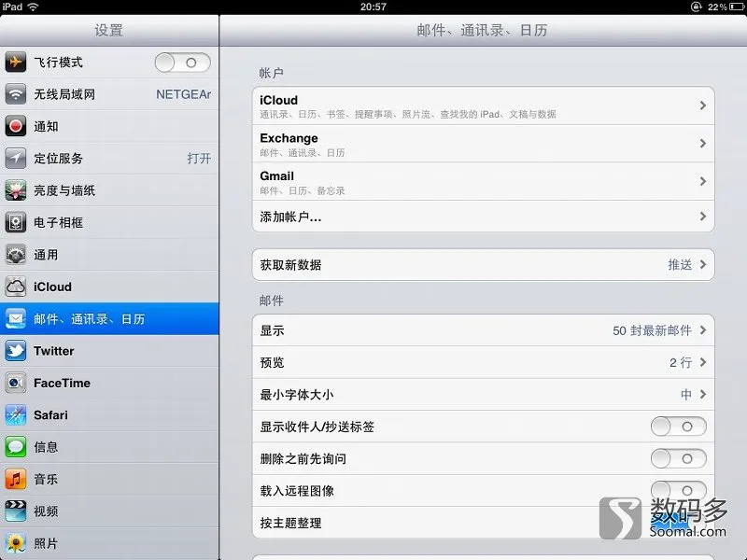Tap the NETGEAr network name
This screenshot has width=747, height=560.
[183, 94]
